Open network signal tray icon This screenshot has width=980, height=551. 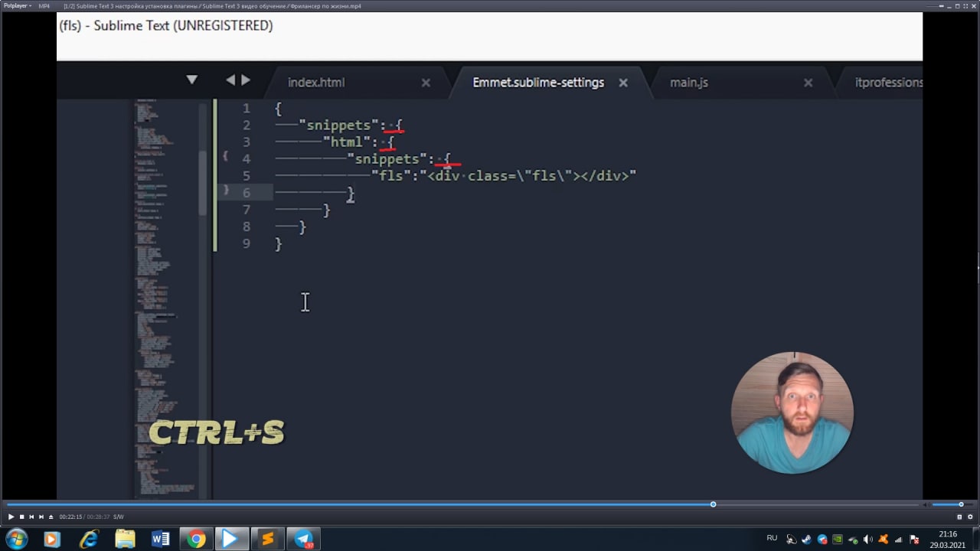pyautogui.click(x=898, y=540)
